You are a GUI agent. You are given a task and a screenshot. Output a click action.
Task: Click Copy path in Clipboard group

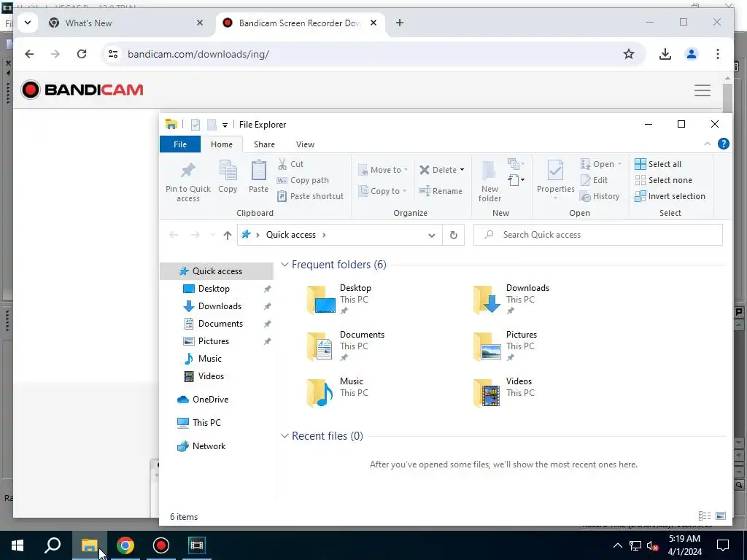point(303,180)
